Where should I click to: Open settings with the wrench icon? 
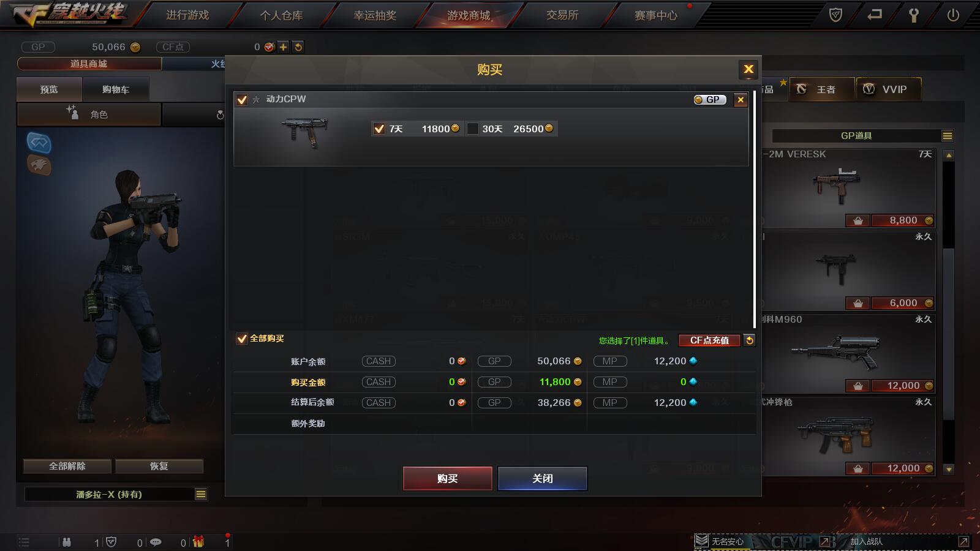pyautogui.click(x=914, y=15)
